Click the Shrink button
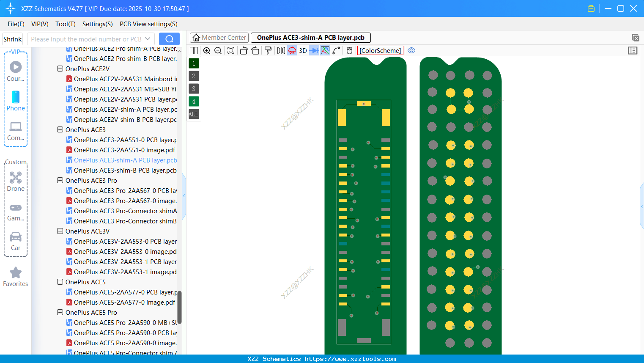 pos(13,39)
